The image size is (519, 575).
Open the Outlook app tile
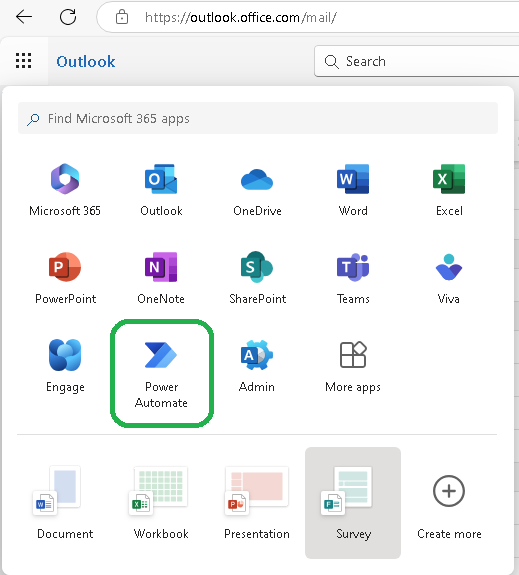[161, 190]
